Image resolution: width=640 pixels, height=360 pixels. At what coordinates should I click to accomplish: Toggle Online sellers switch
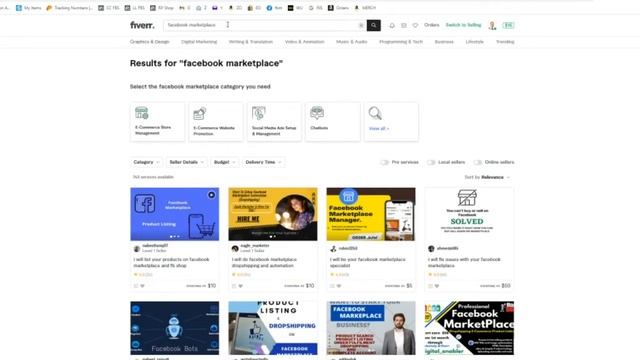coord(478,162)
